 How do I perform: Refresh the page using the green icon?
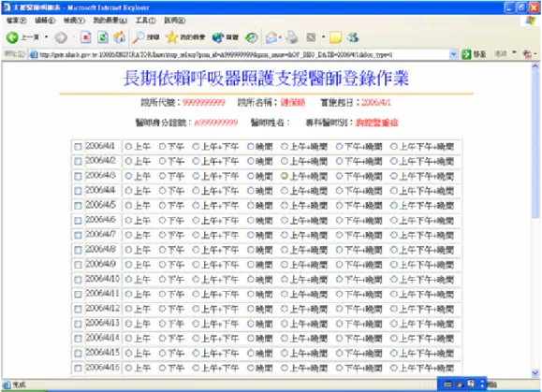[x=103, y=37]
